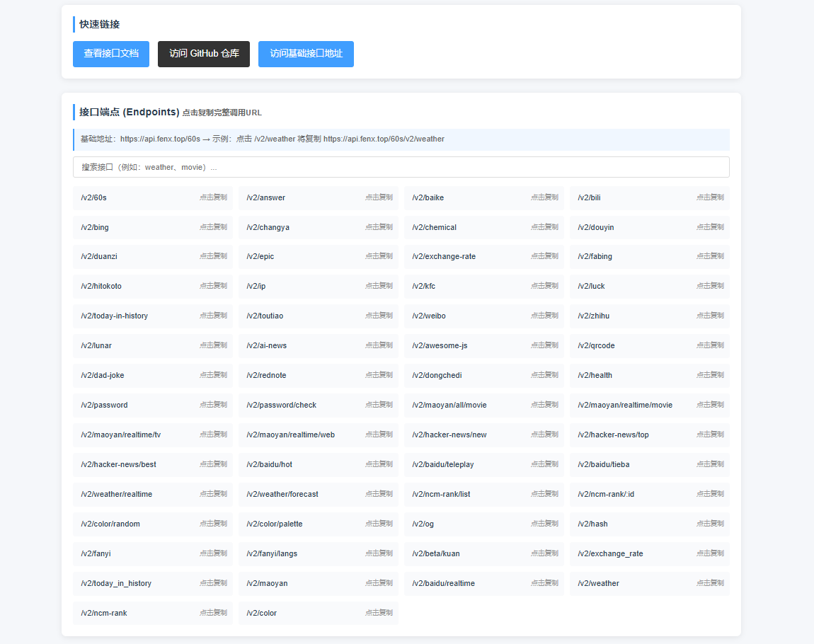The width and height of the screenshot is (814, 644).
Task: Click the /v2/dad-joke endpoint card
Action: [x=152, y=375]
